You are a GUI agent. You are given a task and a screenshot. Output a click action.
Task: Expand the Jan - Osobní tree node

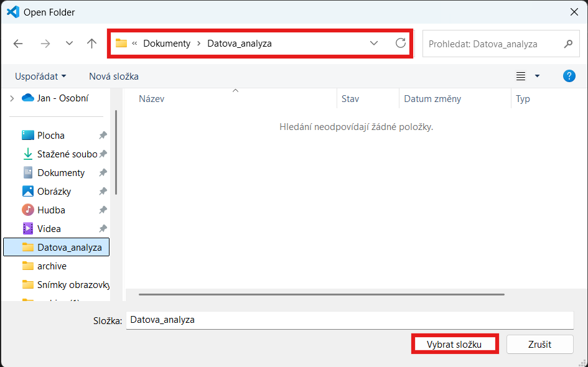point(12,98)
